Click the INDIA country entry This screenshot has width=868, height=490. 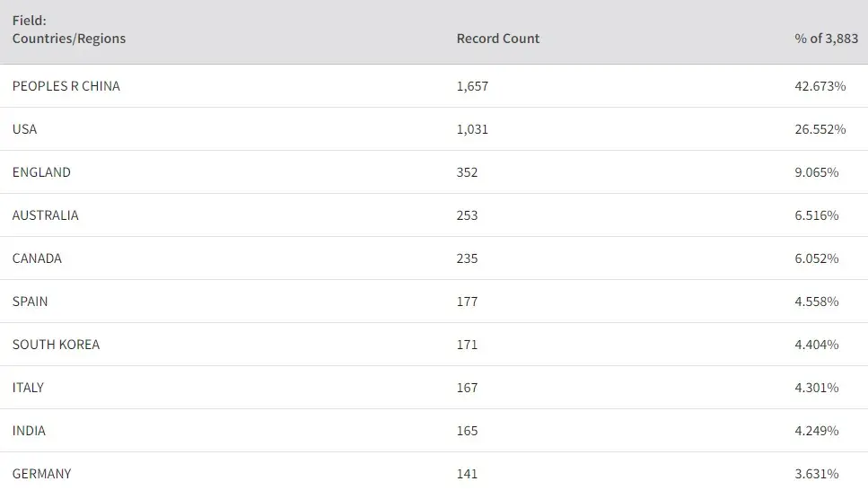pos(30,431)
